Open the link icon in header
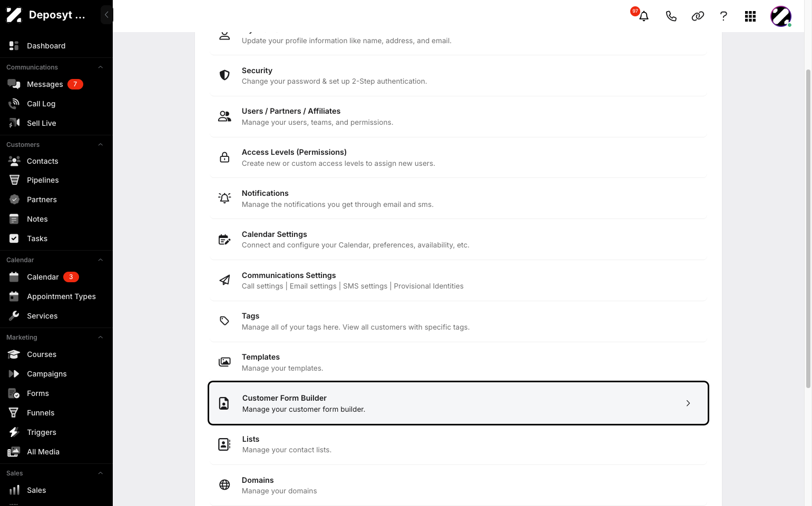 698,16
